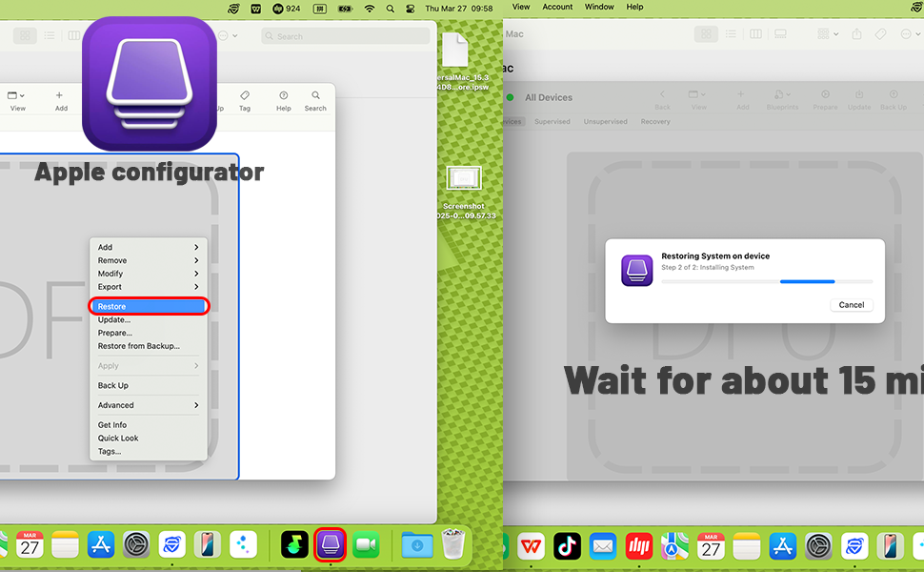Open TikTok from the dock

click(567, 547)
